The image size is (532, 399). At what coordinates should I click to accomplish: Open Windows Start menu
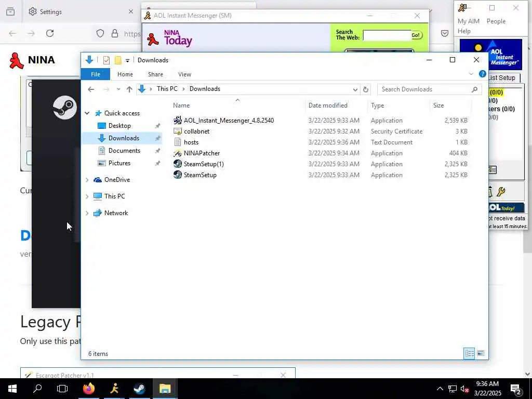click(x=12, y=389)
